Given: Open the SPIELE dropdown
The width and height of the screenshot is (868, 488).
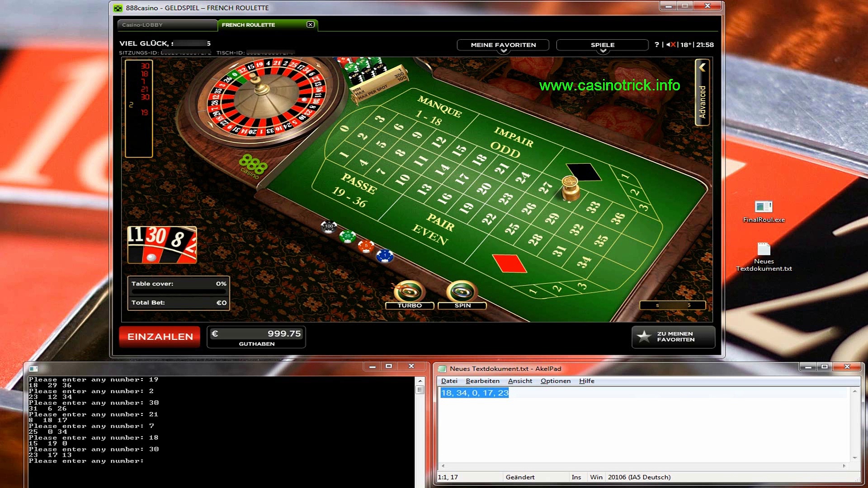Looking at the screenshot, I should tap(602, 45).
